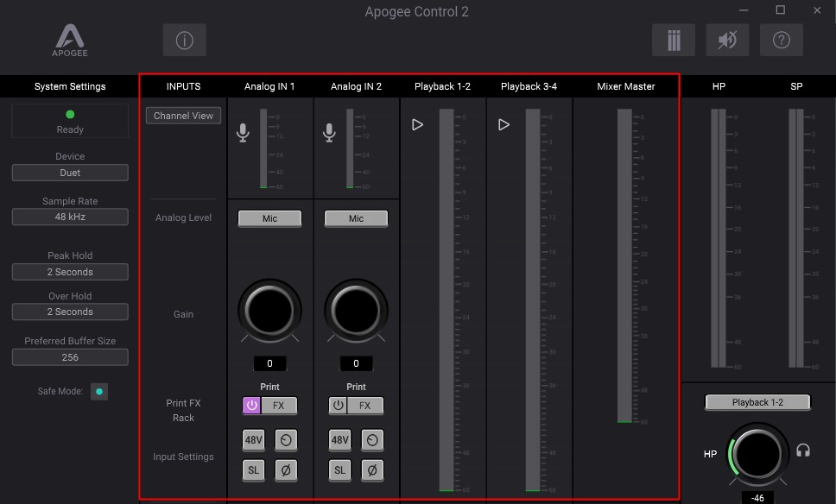Click the Apogee logo
This screenshot has width=836, height=504.
click(70, 40)
